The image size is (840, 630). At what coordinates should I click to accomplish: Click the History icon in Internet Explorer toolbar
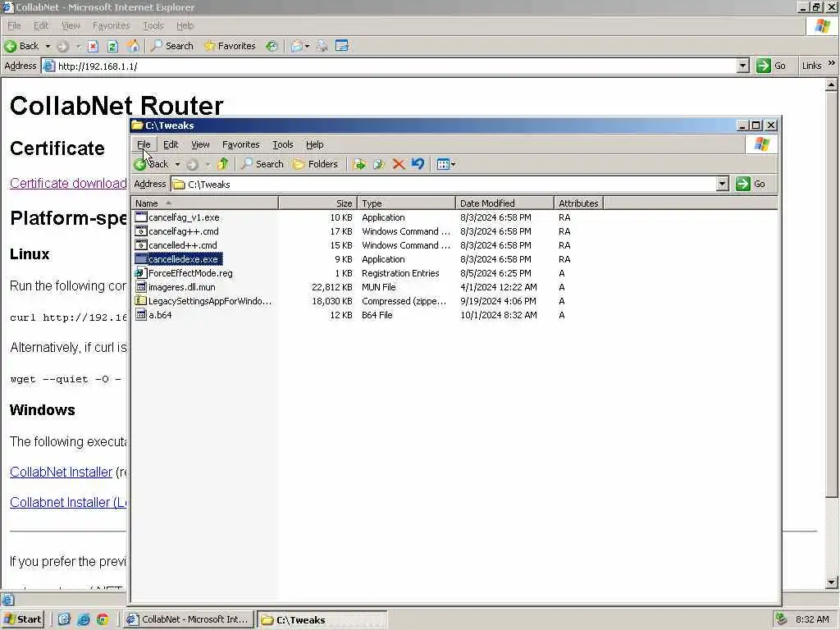[272, 47]
